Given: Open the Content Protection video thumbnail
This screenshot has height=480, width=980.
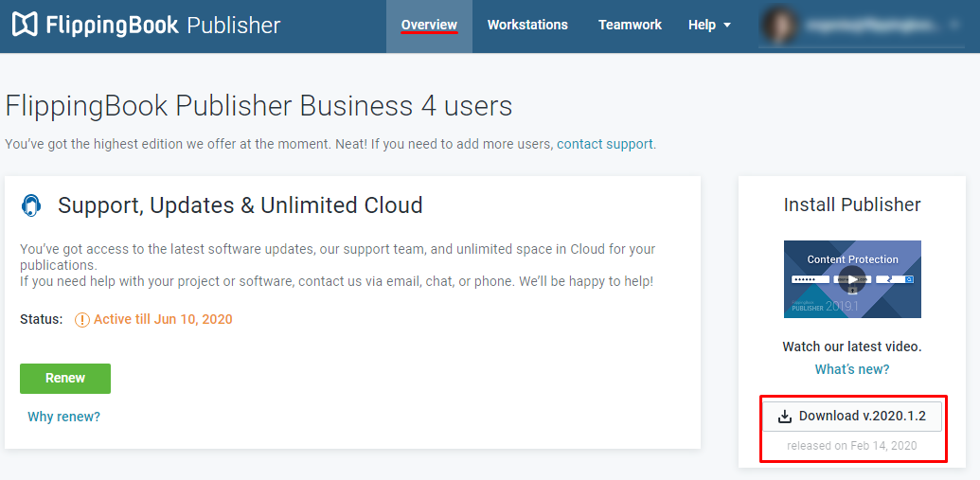Looking at the screenshot, I should click(x=852, y=279).
